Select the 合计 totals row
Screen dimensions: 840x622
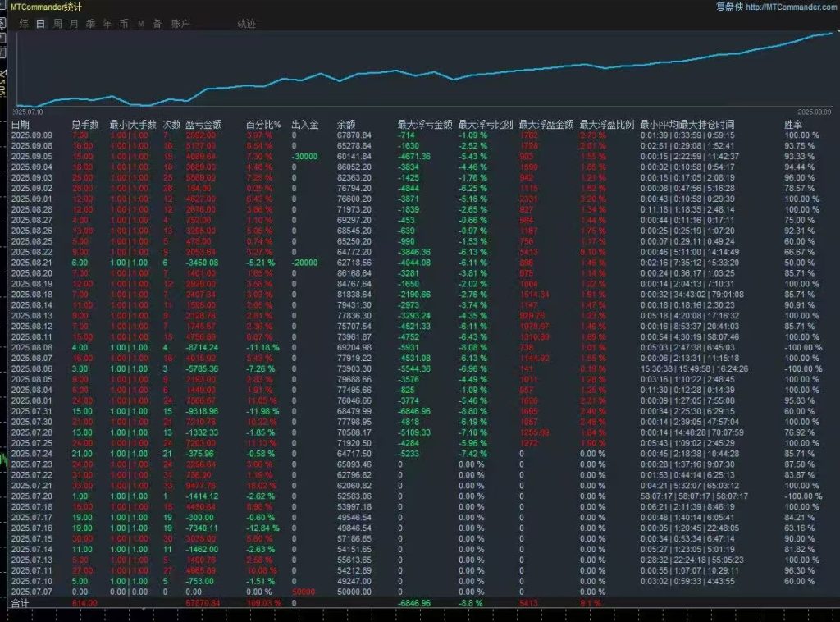tap(20, 602)
